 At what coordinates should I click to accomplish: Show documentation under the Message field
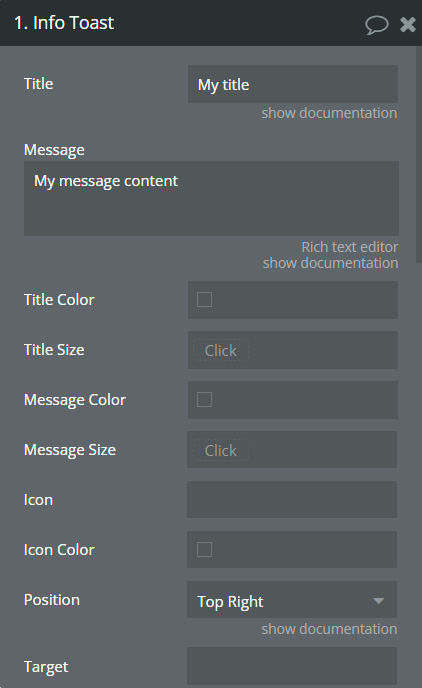tap(330, 263)
